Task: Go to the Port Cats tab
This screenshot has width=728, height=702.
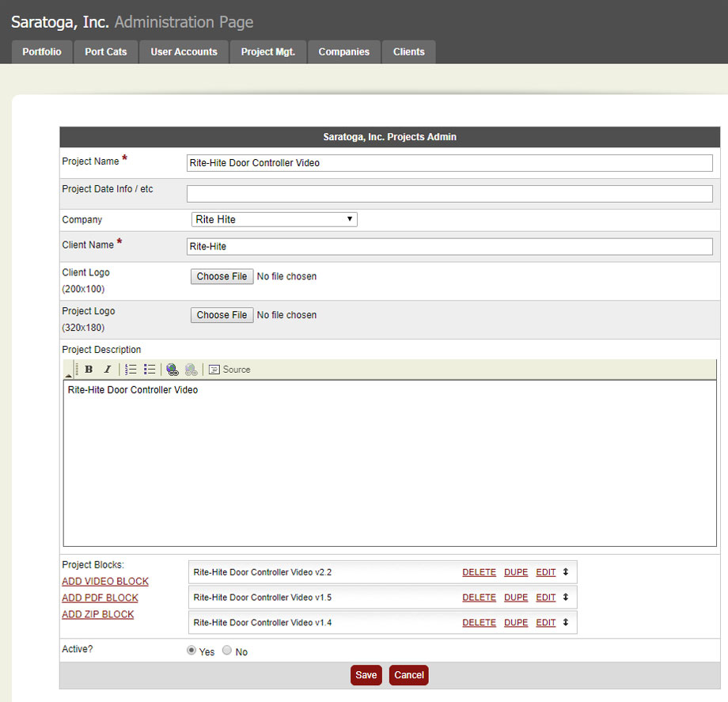Action: pos(106,52)
